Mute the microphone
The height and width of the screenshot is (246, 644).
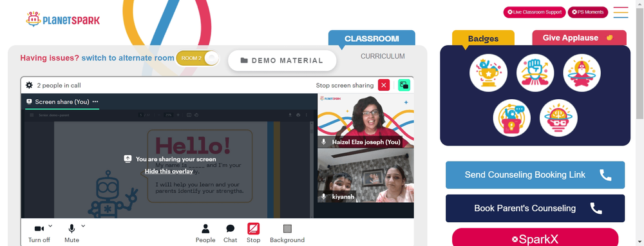(x=71, y=229)
